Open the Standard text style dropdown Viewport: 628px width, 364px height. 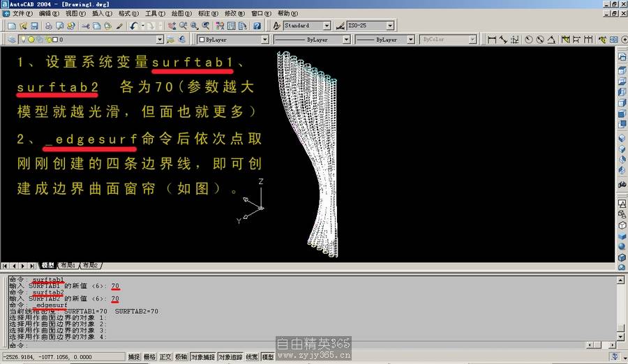[x=327, y=26]
